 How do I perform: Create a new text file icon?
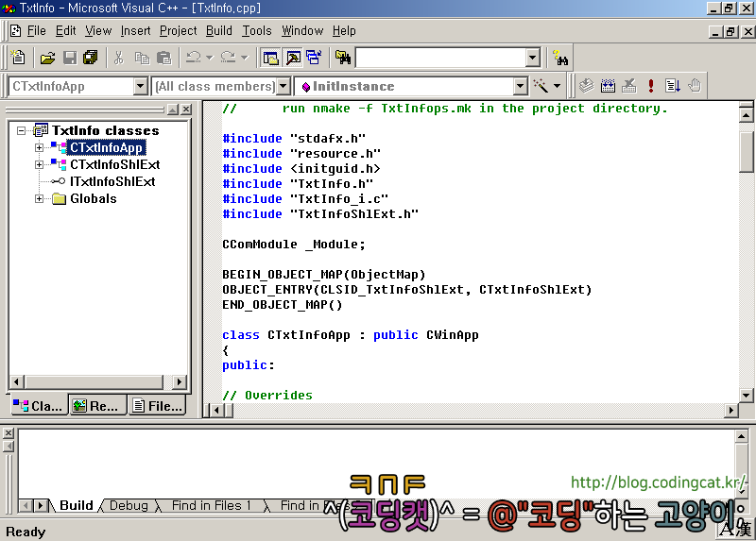pos(18,58)
